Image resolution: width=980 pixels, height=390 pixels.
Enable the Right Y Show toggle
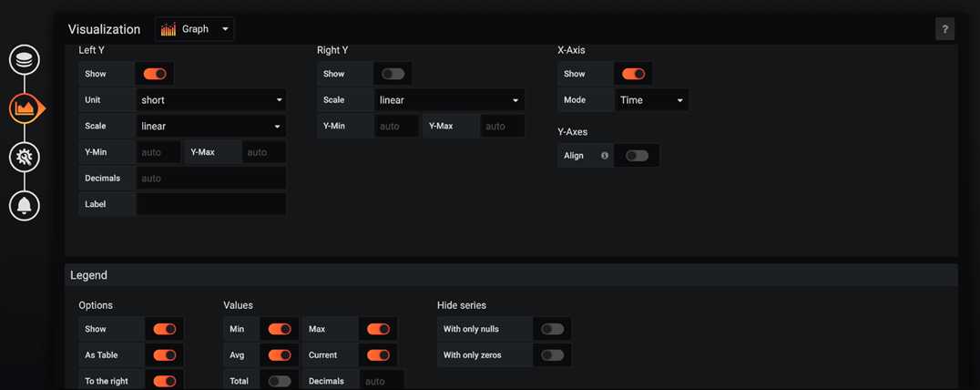click(x=393, y=74)
